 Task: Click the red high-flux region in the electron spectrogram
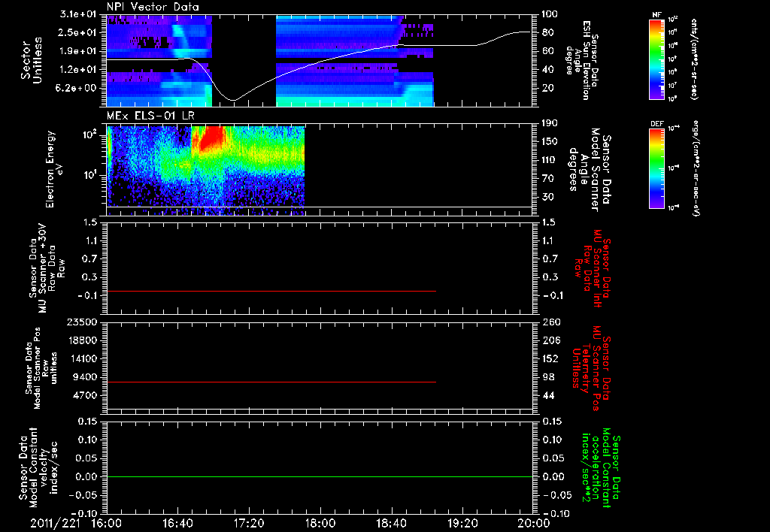[x=209, y=138]
